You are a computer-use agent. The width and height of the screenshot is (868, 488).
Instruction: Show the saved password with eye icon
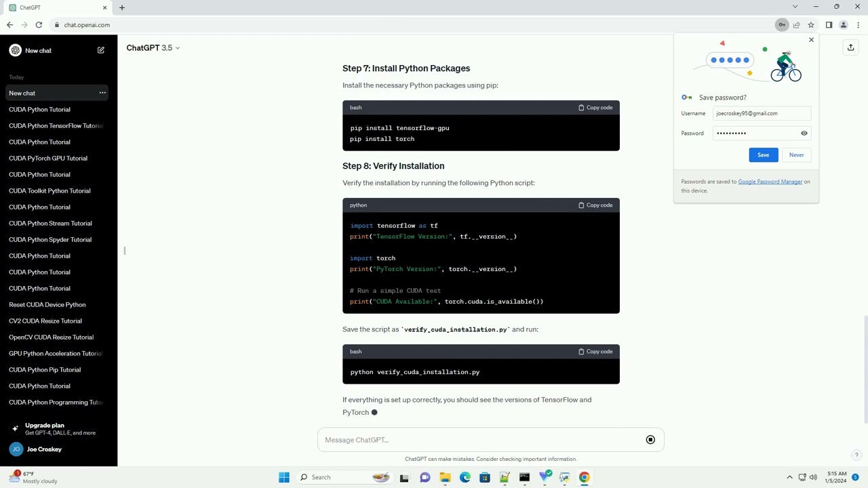click(x=804, y=134)
